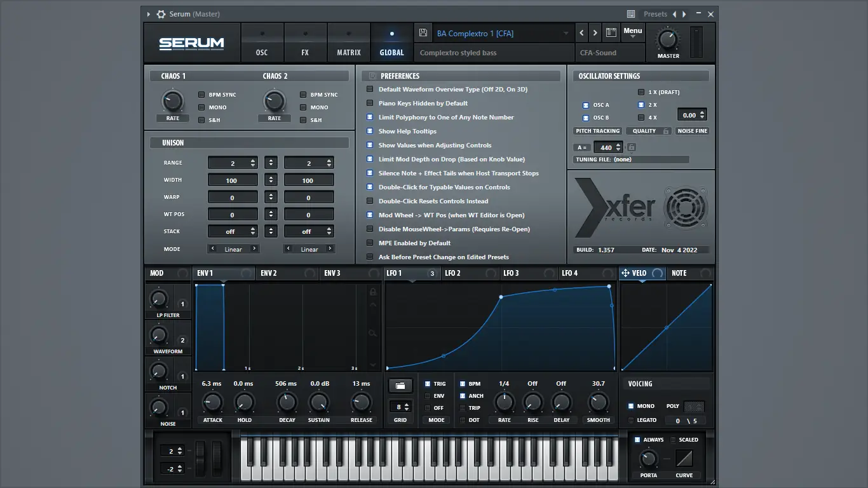Switch to the FX tab
Image resolution: width=868 pixels, height=488 pixels.
305,43
